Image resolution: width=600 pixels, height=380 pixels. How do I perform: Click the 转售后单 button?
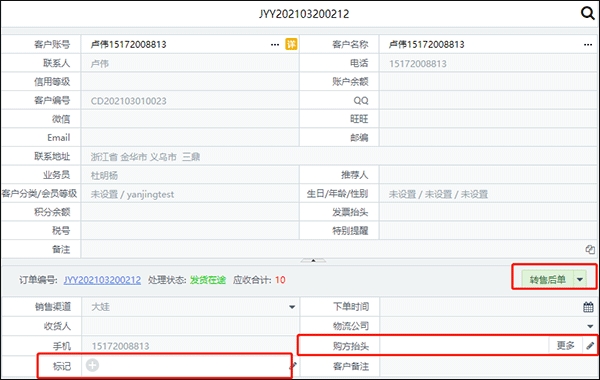(548, 280)
